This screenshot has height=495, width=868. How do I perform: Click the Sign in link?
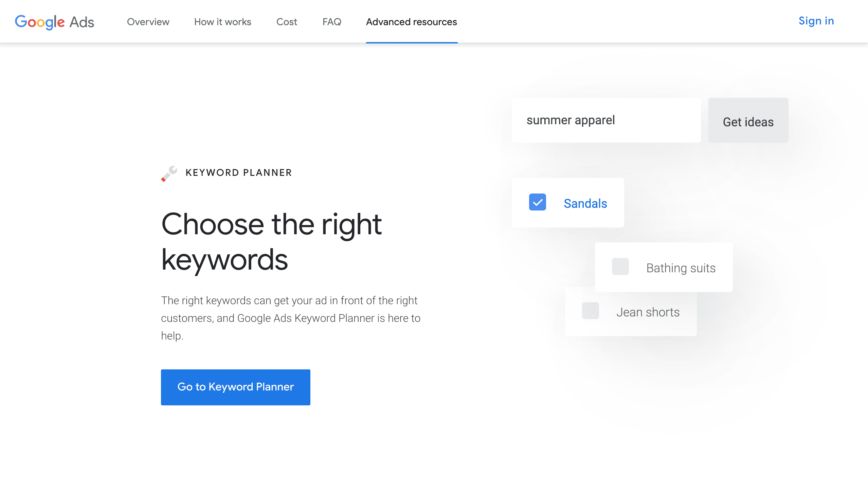[816, 21]
